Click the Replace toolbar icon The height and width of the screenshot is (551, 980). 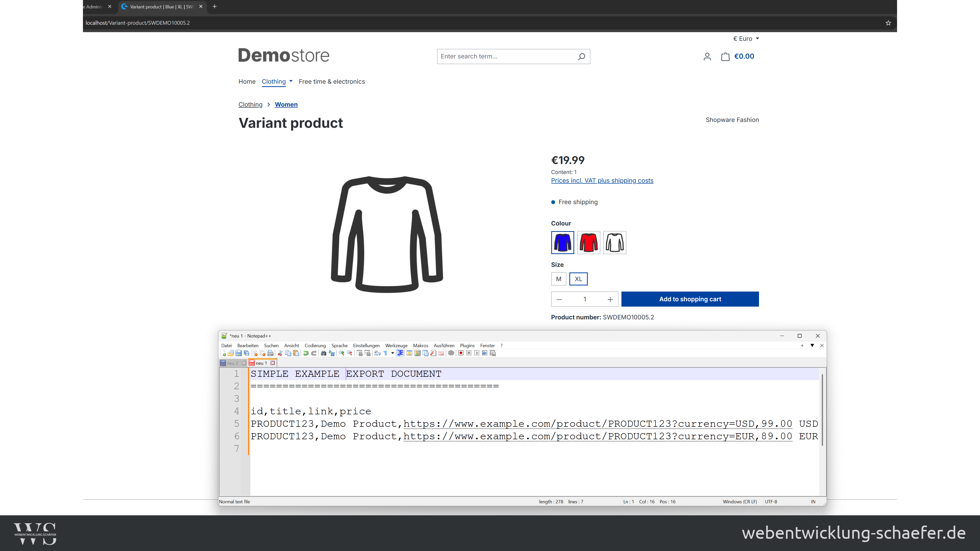point(332,353)
